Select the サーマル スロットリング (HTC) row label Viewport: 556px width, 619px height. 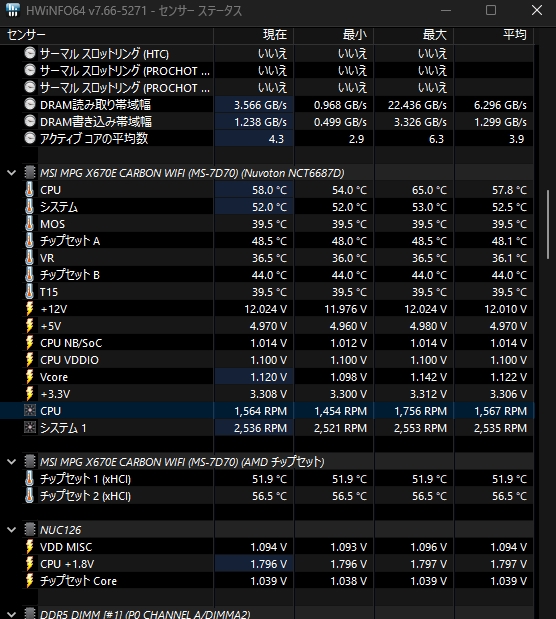coord(104,53)
